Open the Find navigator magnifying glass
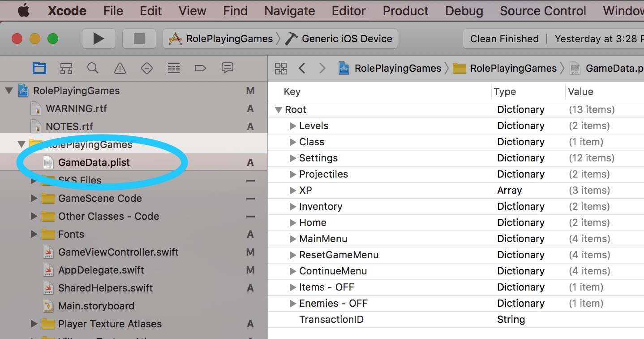Image resolution: width=644 pixels, height=339 pixels. click(x=93, y=68)
